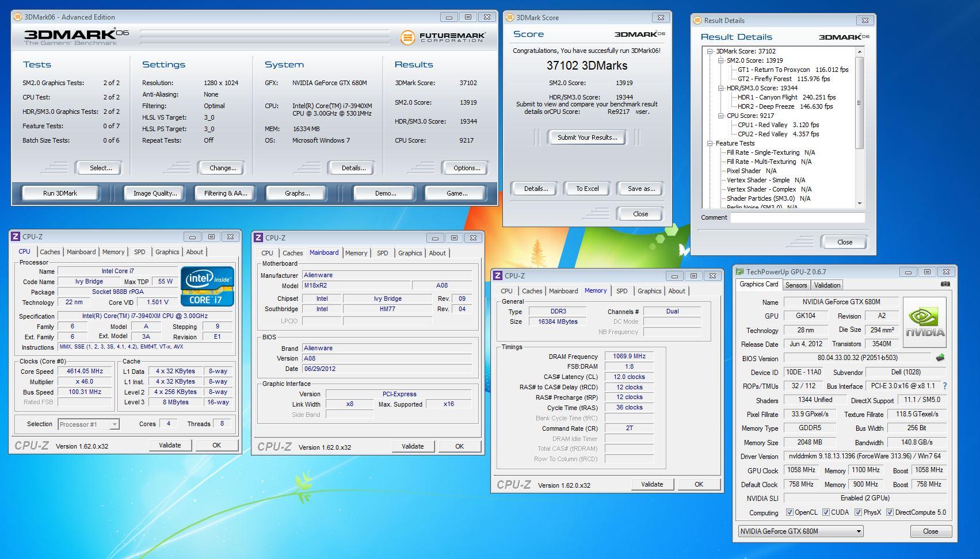Collapse the CPU Score: 9217 node
980x559 pixels.
[x=720, y=116]
